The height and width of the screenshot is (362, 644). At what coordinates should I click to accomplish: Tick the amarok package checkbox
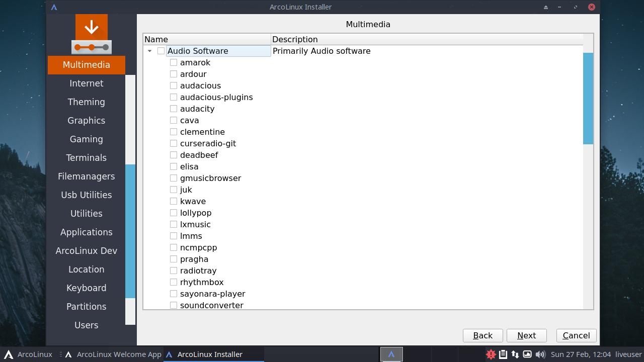pos(174,62)
